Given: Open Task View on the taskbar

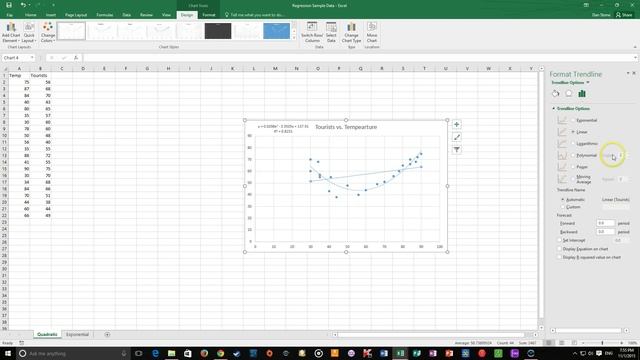Looking at the screenshot, I should (x=138, y=353).
